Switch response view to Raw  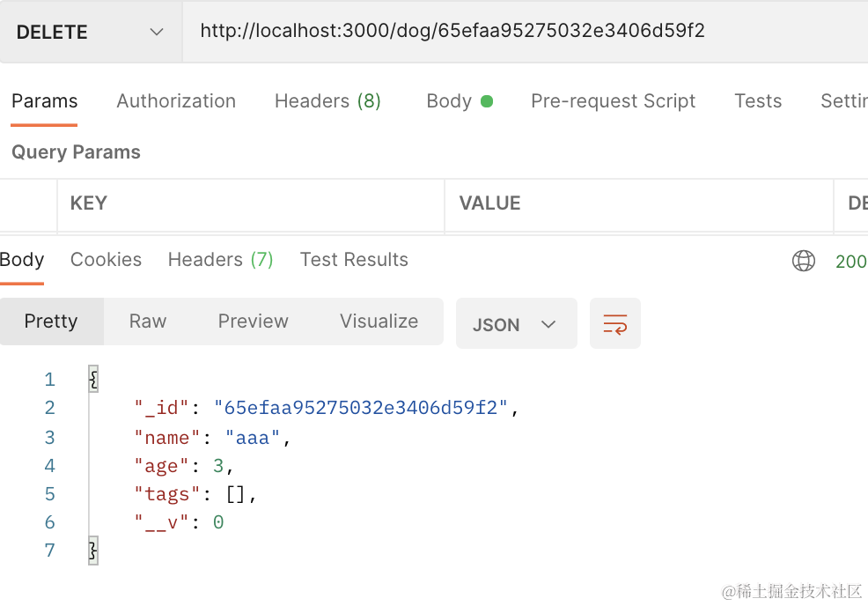(147, 321)
